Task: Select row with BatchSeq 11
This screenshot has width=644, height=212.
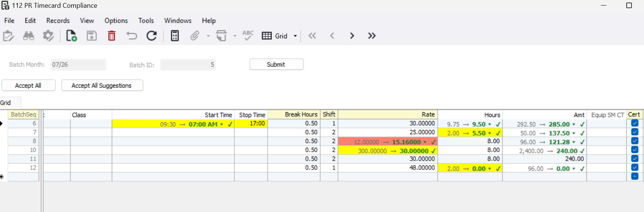Action: tap(23, 159)
